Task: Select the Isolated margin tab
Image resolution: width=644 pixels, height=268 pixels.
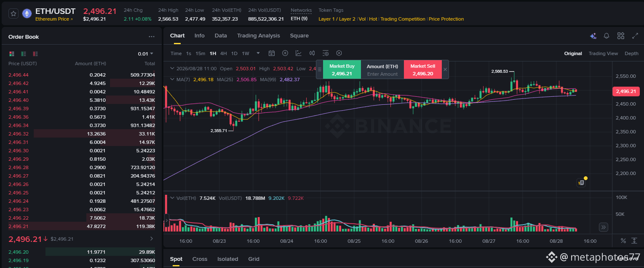Action: click(x=228, y=259)
